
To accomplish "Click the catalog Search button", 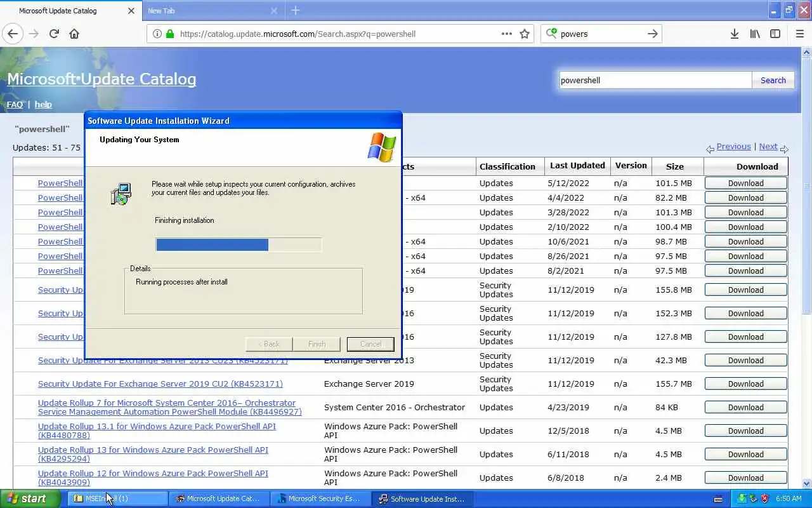I will (773, 80).
